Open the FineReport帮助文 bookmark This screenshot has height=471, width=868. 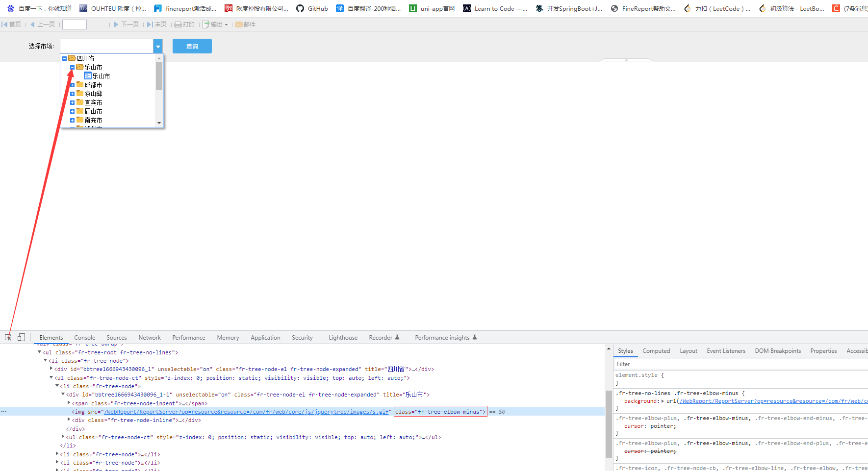pos(643,8)
